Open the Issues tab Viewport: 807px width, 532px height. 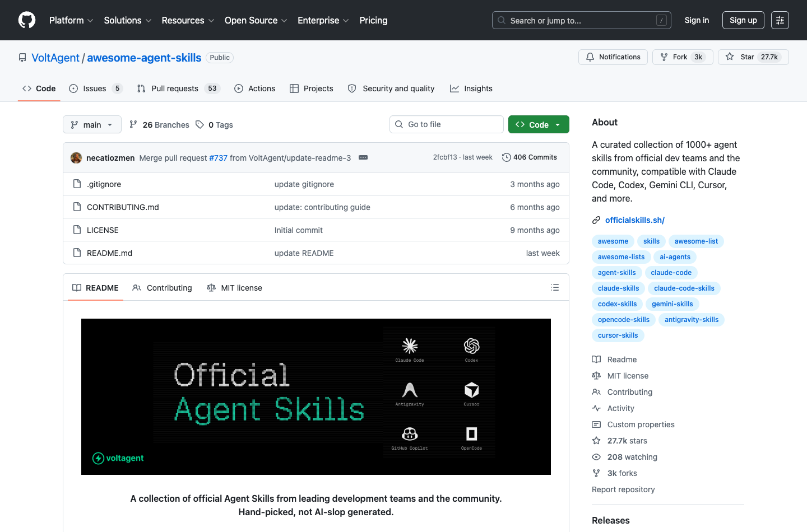point(95,88)
